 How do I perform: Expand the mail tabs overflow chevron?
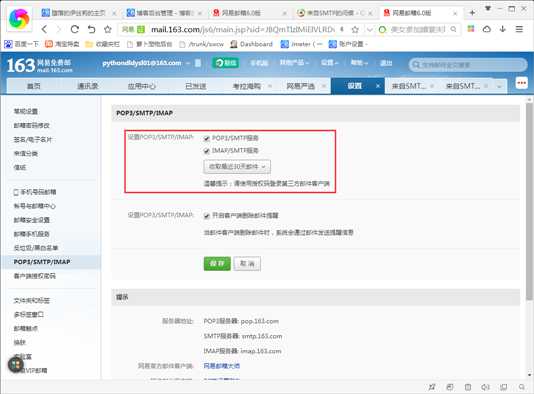point(499,86)
